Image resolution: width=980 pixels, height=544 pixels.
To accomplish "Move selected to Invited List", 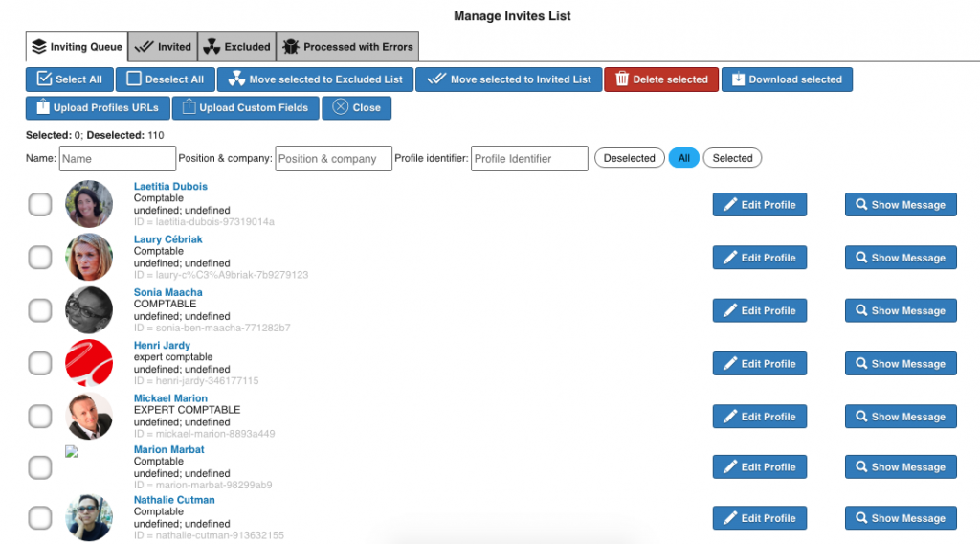I will (x=509, y=79).
